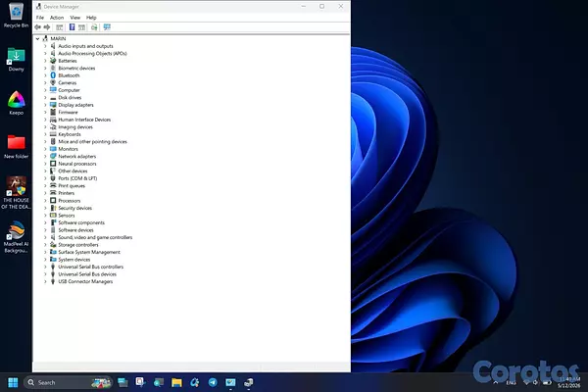Image resolution: width=588 pixels, height=392 pixels.
Task: Expand the Keyboards chevron
Action: (45, 134)
